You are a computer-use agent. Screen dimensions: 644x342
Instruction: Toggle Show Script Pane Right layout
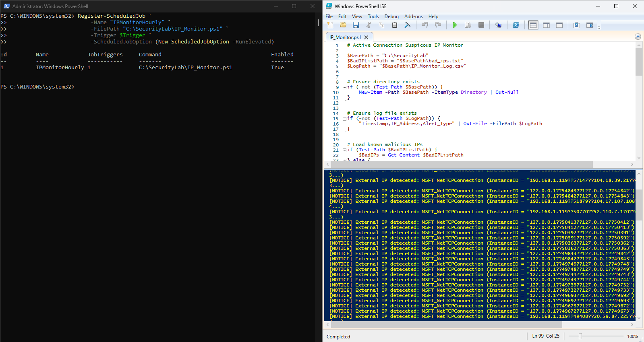point(547,25)
